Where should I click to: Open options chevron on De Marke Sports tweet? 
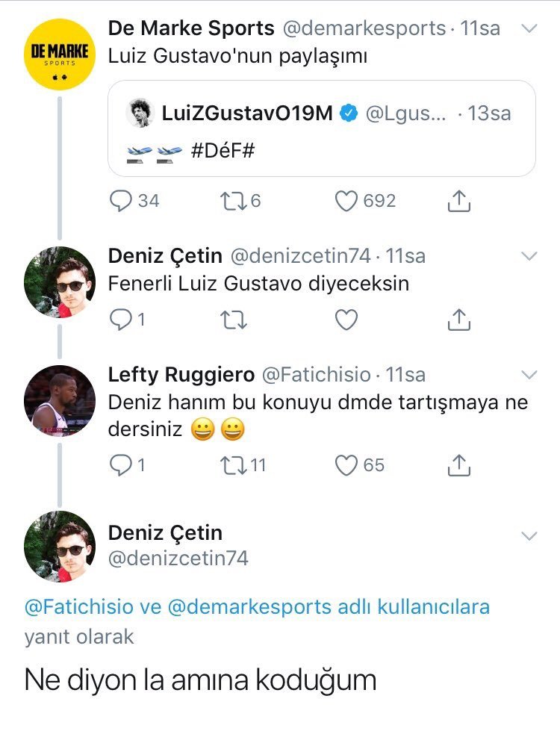(x=529, y=29)
